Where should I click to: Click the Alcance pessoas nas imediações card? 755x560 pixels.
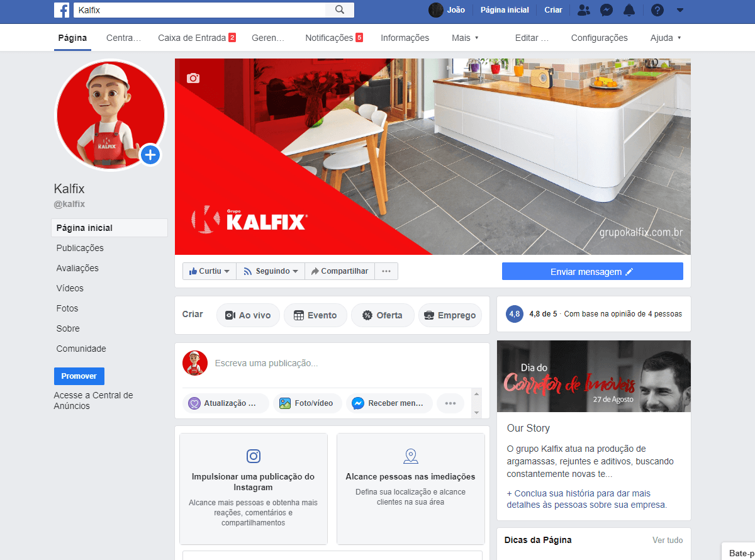(411, 489)
